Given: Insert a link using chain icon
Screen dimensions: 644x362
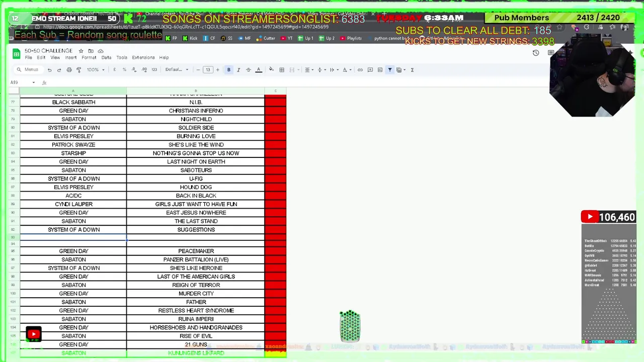Looking at the screenshot, I should 360,70.
